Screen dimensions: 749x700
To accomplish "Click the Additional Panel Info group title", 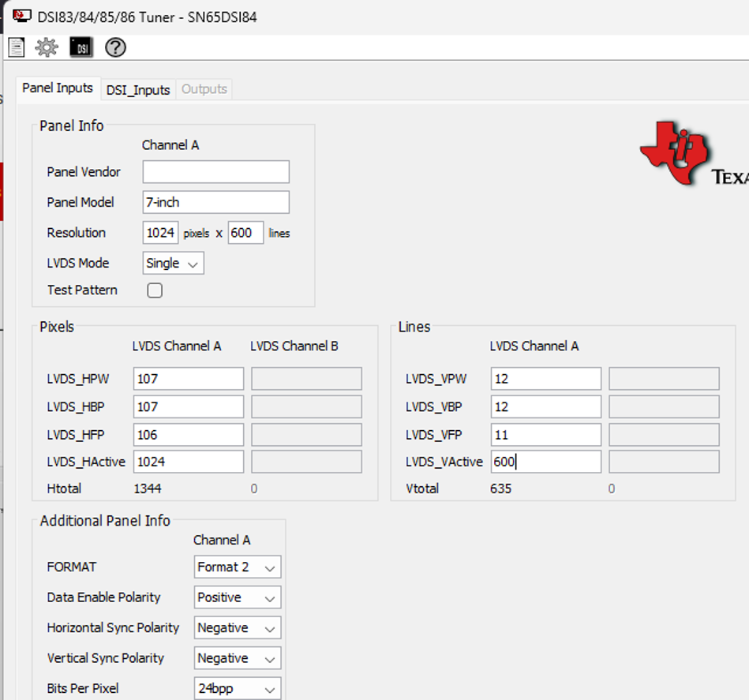I will [x=105, y=521].
